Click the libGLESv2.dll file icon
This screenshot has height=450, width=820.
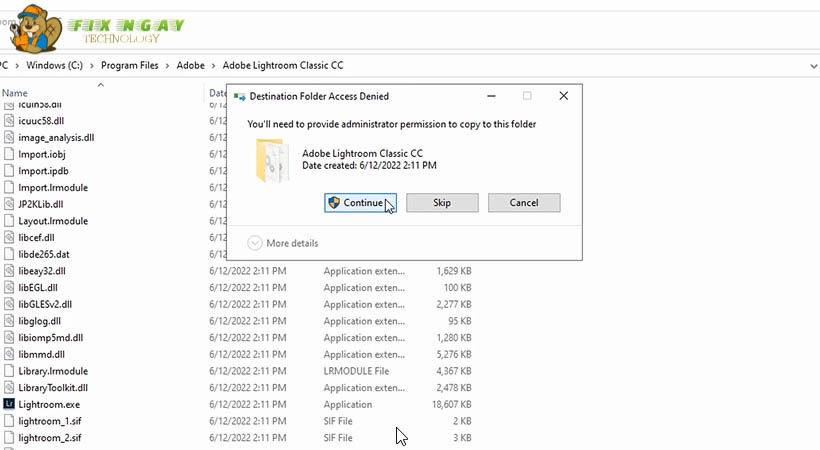click(9, 304)
